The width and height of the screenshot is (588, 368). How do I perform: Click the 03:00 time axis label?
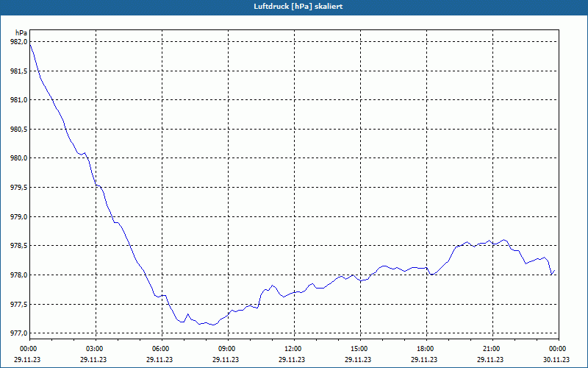[94, 349]
